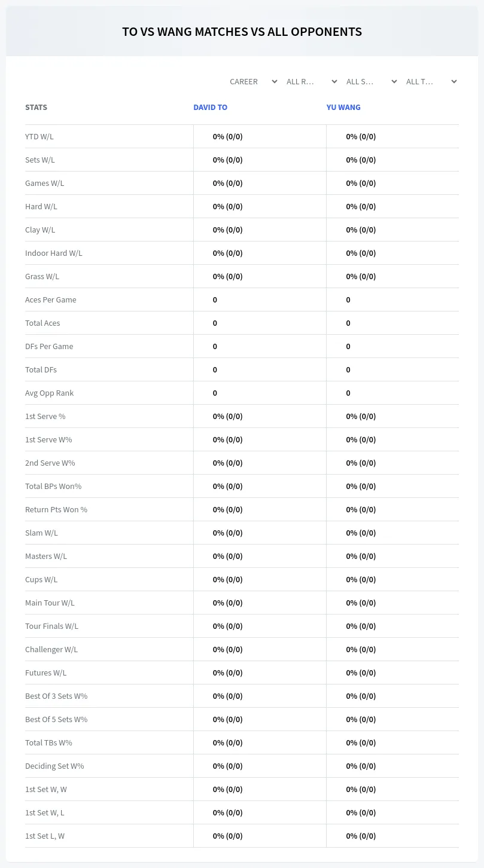This screenshot has height=868, width=484.
Task: Click the STATS column header
Action: point(36,108)
